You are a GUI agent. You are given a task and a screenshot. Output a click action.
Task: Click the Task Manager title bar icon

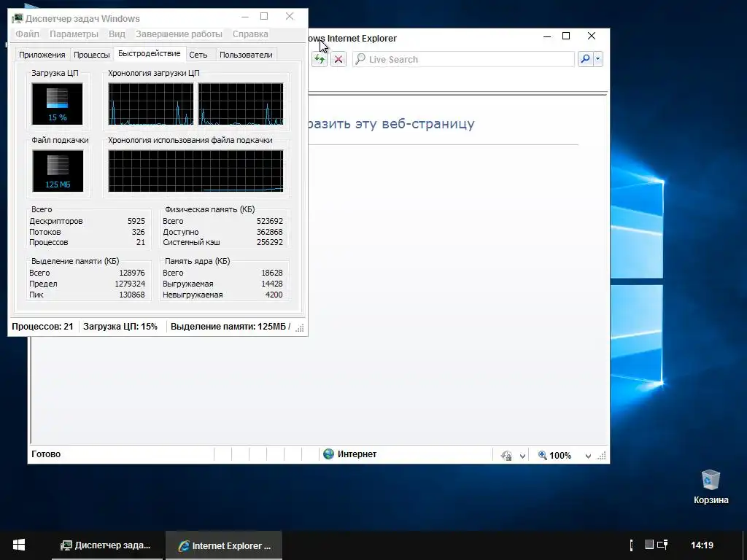(x=18, y=18)
